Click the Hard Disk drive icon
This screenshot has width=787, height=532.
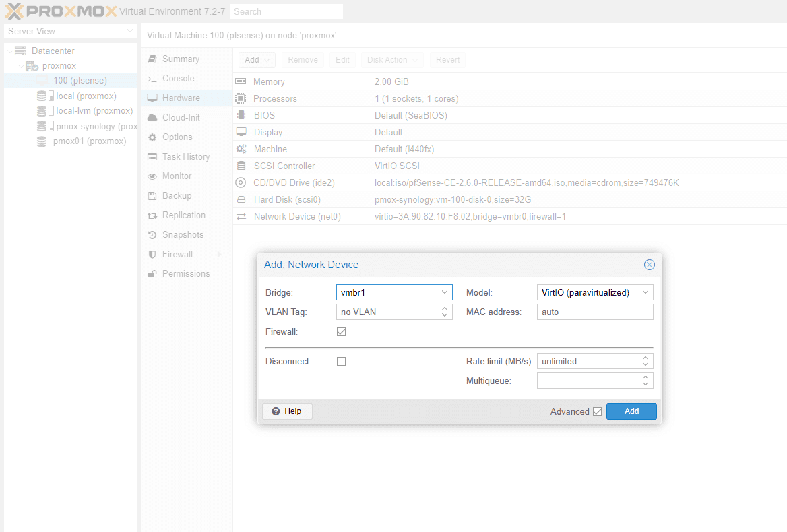pyautogui.click(x=241, y=199)
